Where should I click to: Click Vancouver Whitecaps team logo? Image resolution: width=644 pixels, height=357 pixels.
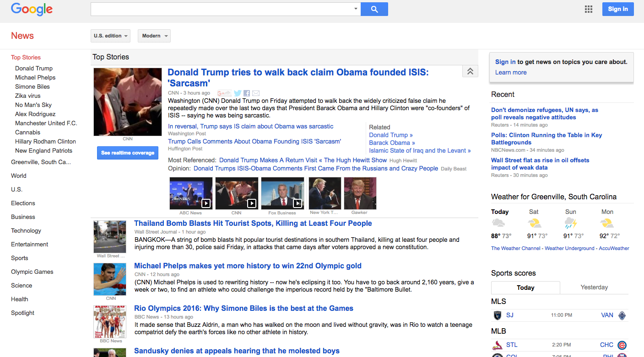click(622, 315)
